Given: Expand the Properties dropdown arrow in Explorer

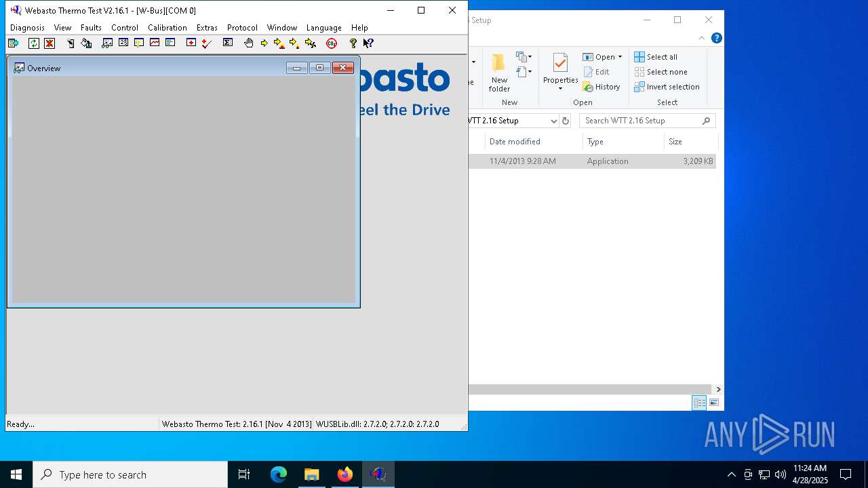Looking at the screenshot, I should point(560,89).
